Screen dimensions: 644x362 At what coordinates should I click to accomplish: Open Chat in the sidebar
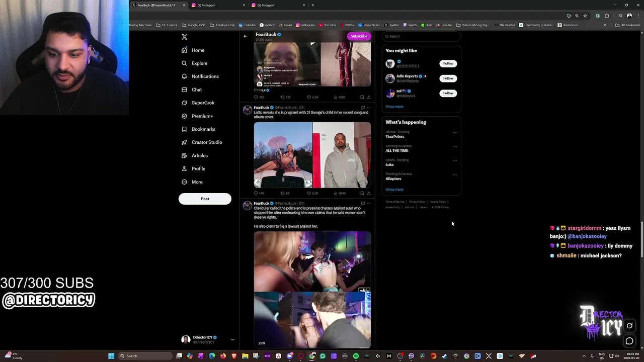point(191,89)
